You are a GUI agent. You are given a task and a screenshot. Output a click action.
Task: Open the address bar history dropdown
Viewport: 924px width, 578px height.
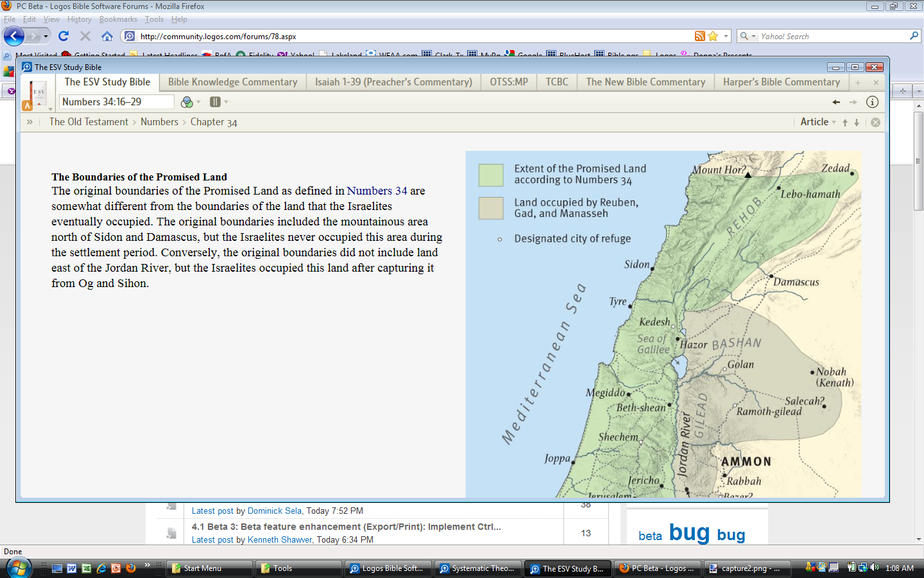726,37
